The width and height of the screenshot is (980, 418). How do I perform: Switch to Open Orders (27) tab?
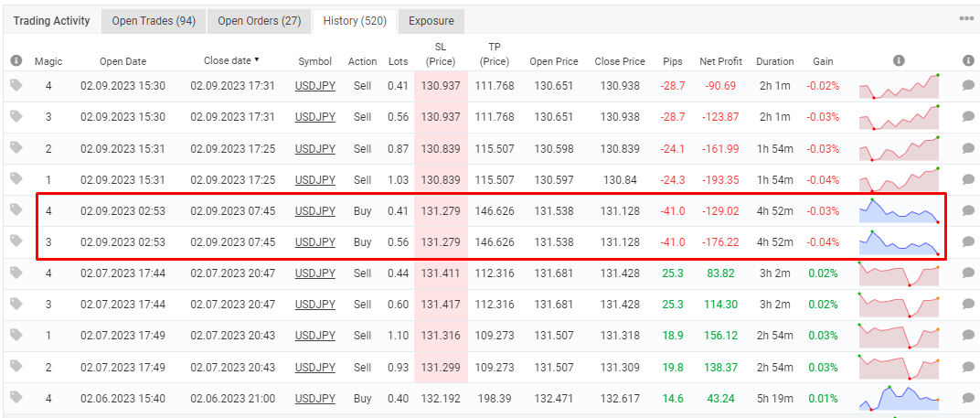pyautogui.click(x=259, y=21)
